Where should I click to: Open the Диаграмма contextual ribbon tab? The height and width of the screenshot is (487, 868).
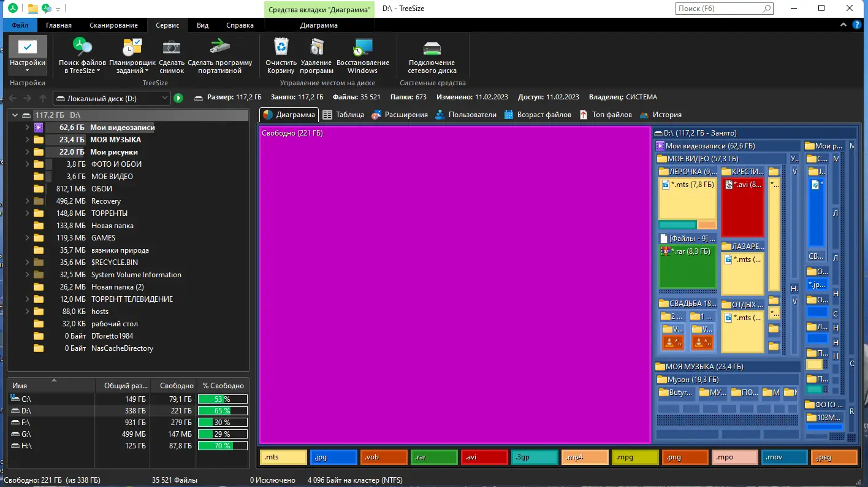coord(319,25)
